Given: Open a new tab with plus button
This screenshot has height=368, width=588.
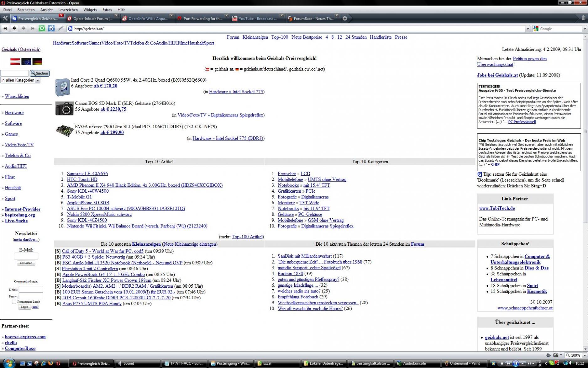Looking at the screenshot, I should coord(345,19).
